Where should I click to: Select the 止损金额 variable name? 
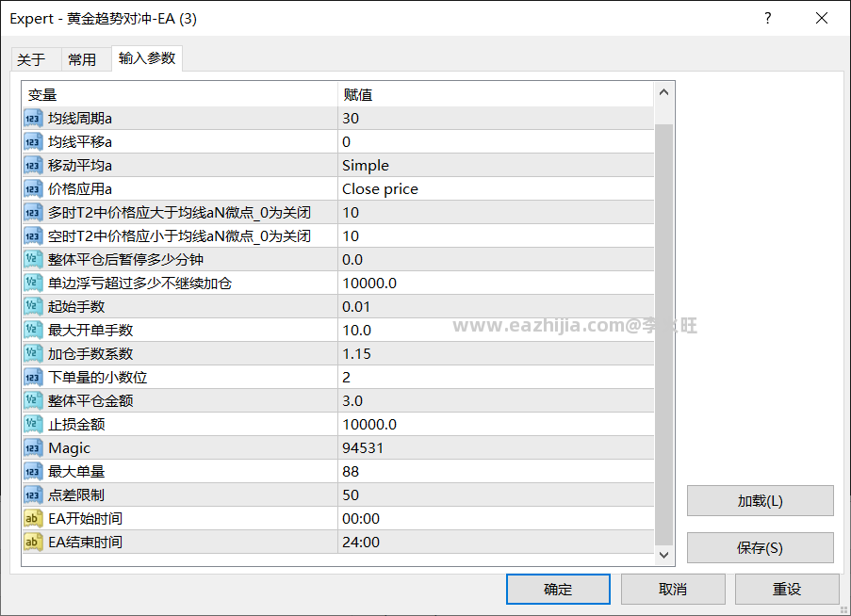coord(76,424)
